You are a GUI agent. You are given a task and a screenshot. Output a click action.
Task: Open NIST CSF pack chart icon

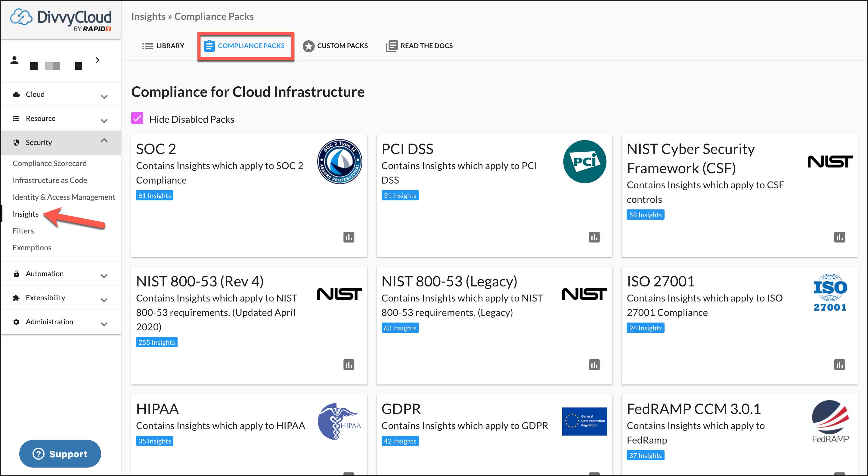839,237
